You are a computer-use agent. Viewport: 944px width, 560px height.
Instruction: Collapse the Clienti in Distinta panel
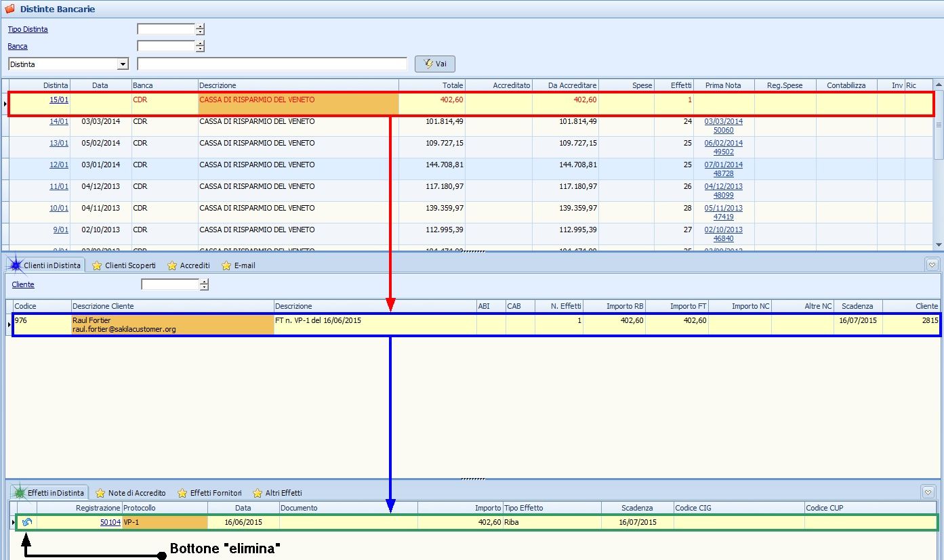click(932, 265)
